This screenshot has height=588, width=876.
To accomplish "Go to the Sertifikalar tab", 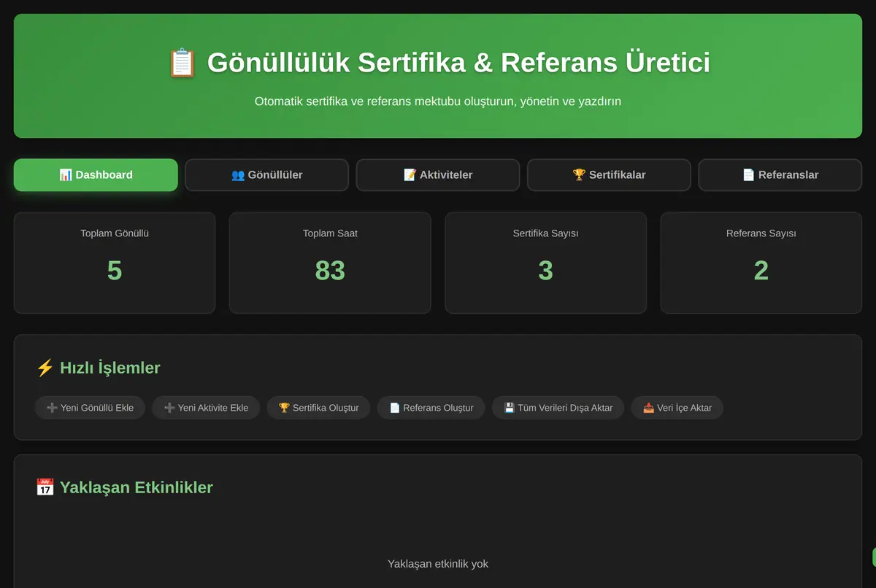I will [x=609, y=175].
